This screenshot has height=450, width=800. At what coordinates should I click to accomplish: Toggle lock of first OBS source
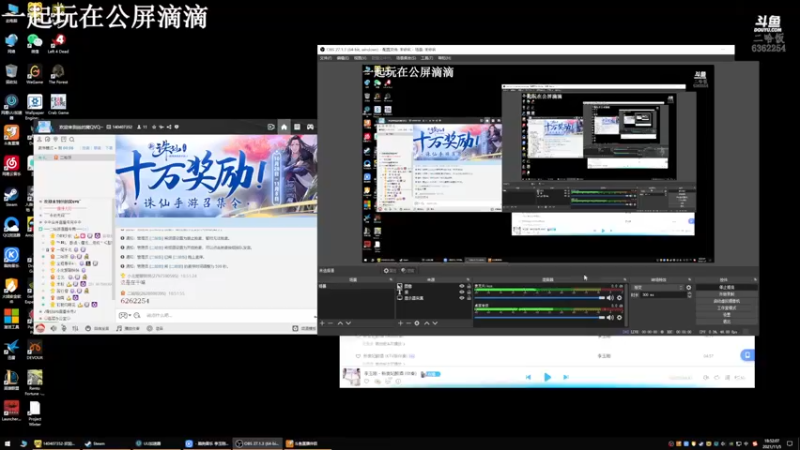(469, 286)
